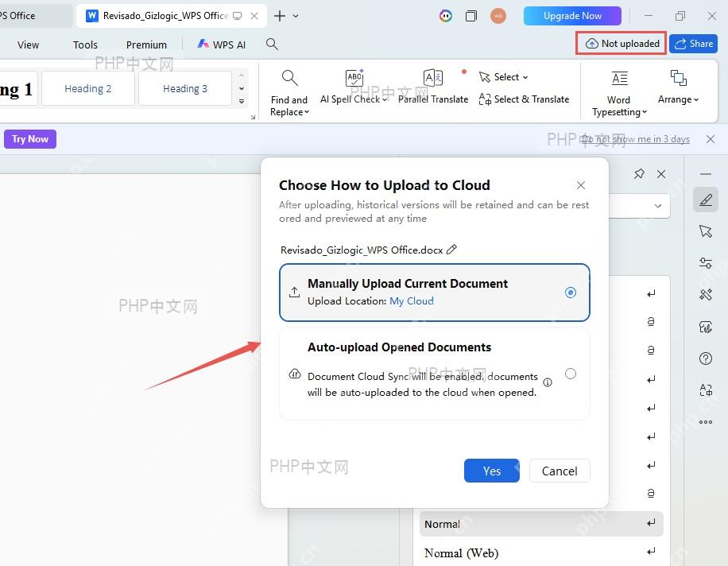Click the pencil icon to rename the document
The image size is (728, 566).
click(451, 250)
